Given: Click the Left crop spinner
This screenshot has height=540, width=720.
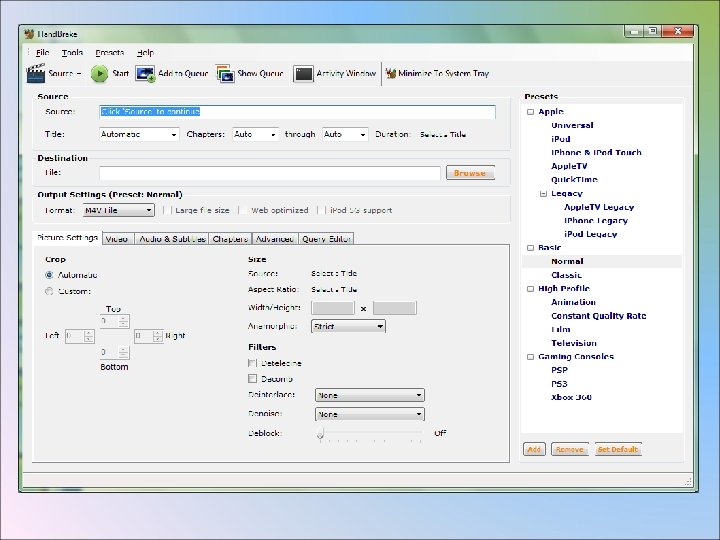Looking at the screenshot, I should click(x=79, y=336).
